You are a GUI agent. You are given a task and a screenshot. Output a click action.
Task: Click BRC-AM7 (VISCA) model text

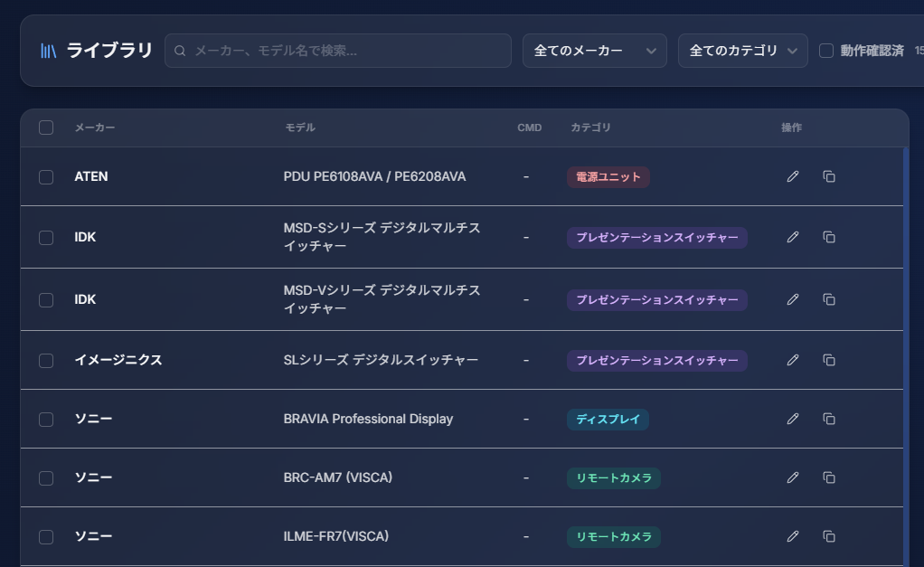coord(337,477)
